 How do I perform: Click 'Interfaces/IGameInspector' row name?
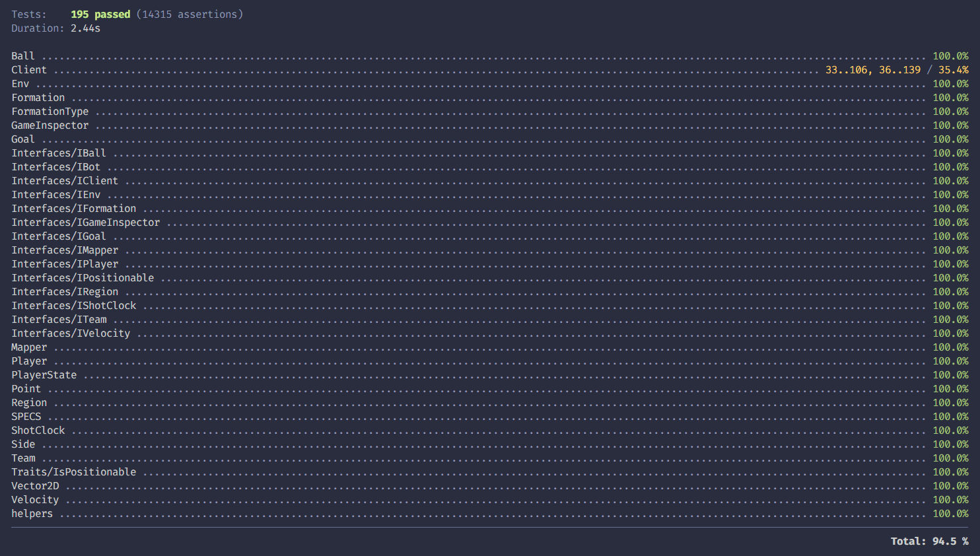click(x=86, y=223)
